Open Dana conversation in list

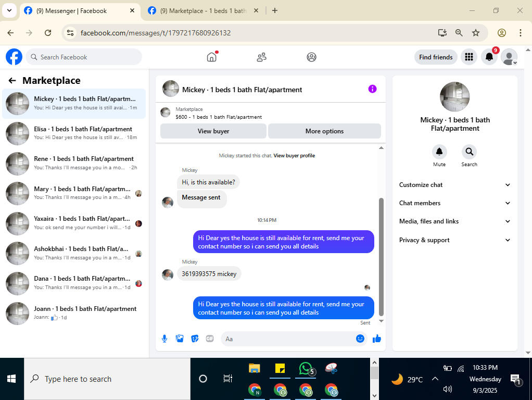(74, 283)
